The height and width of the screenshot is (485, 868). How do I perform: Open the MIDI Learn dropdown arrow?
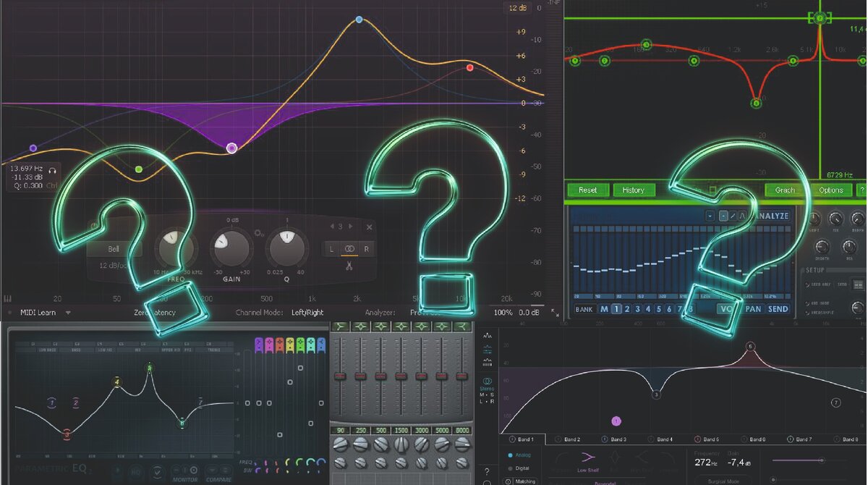pos(68,313)
